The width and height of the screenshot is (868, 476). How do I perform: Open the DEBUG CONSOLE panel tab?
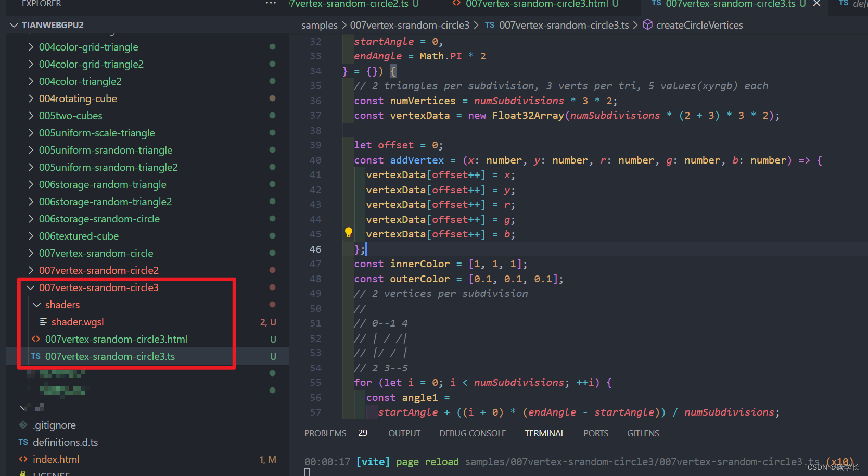tap(473, 433)
